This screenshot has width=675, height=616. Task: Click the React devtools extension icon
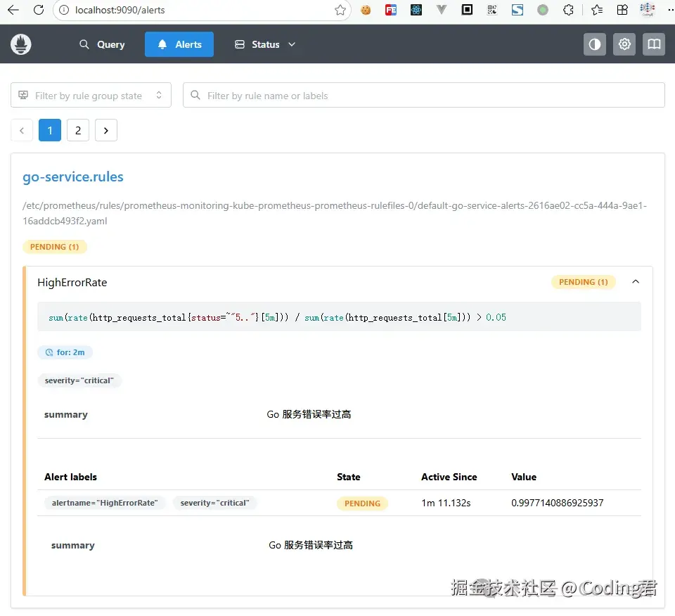coord(416,10)
